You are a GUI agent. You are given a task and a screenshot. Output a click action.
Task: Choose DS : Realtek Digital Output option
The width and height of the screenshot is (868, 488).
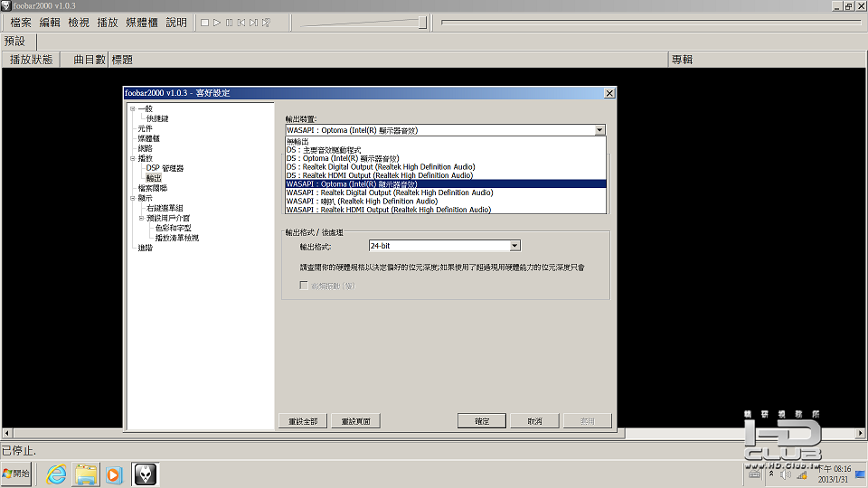click(x=446, y=166)
